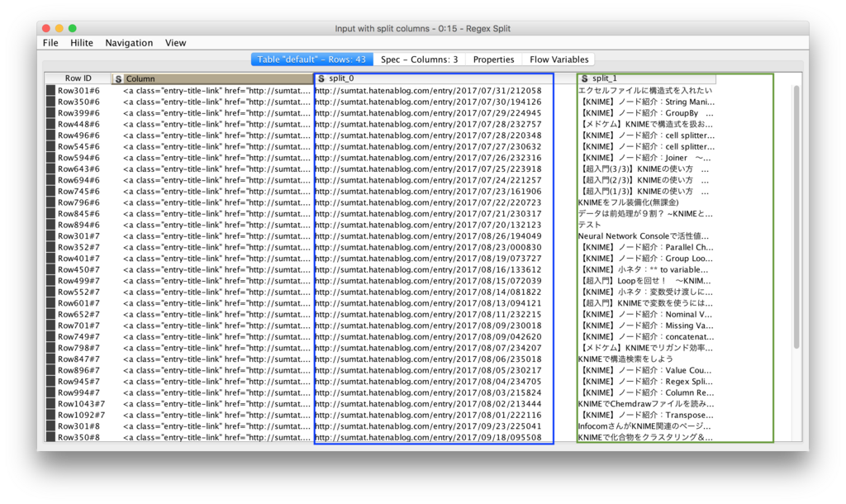Click the Row ID column header
Screen dimensions: 846x504
click(78, 78)
